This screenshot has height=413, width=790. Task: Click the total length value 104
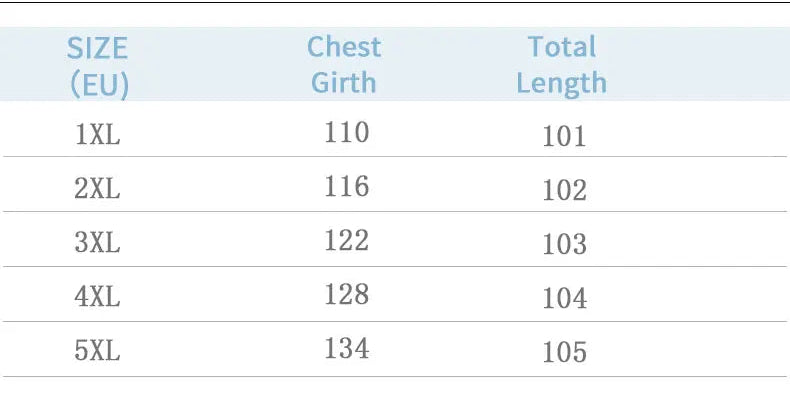[x=564, y=298]
